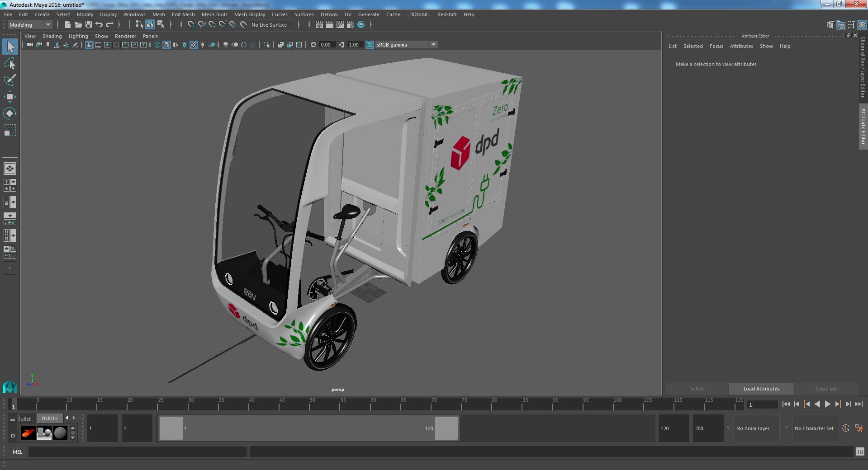Open the viewport Lighting menu

tap(78, 36)
